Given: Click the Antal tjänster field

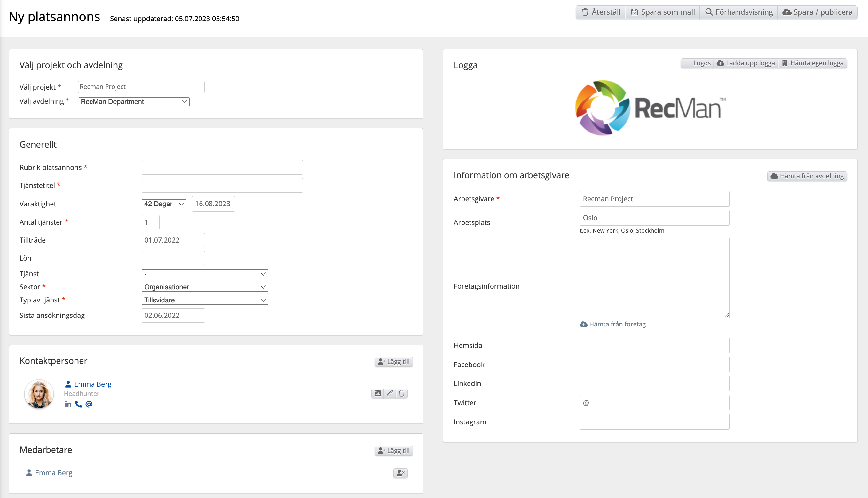Looking at the screenshot, I should point(150,222).
